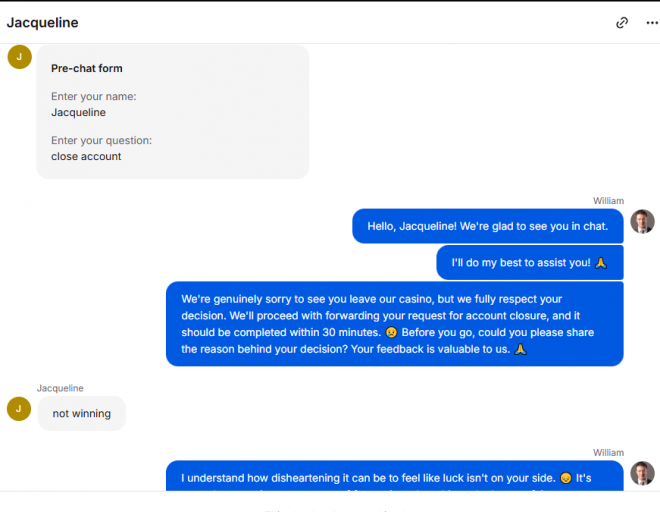660x512 pixels.
Task: Click the 'not winning' reply bubble
Action: coord(82,413)
